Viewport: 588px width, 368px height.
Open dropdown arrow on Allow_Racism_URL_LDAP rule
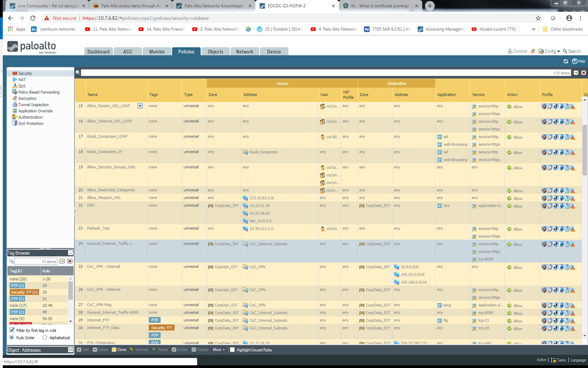coord(140,106)
